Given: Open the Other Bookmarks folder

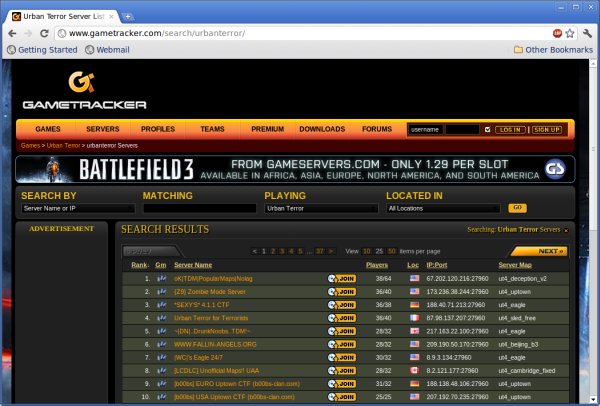Looking at the screenshot, I should coord(553,50).
